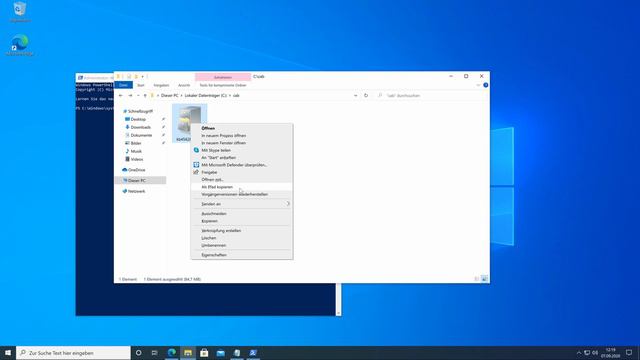Switch to the 'Start' ribbon tab
The height and width of the screenshot is (360, 640).
coord(141,85)
